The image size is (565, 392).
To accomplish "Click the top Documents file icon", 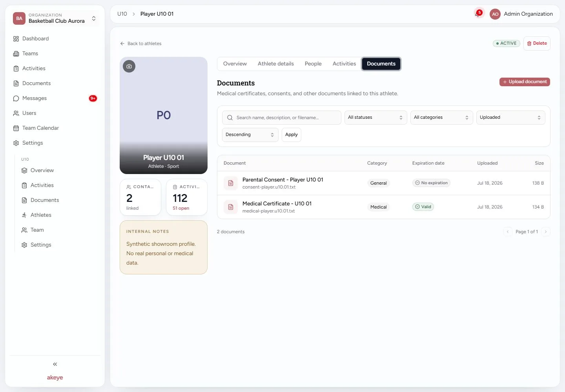I will pos(16,83).
